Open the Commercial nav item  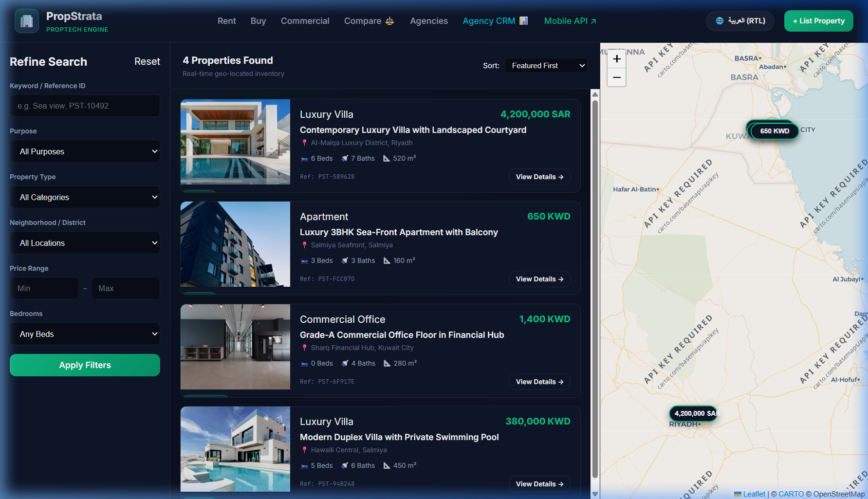click(305, 21)
